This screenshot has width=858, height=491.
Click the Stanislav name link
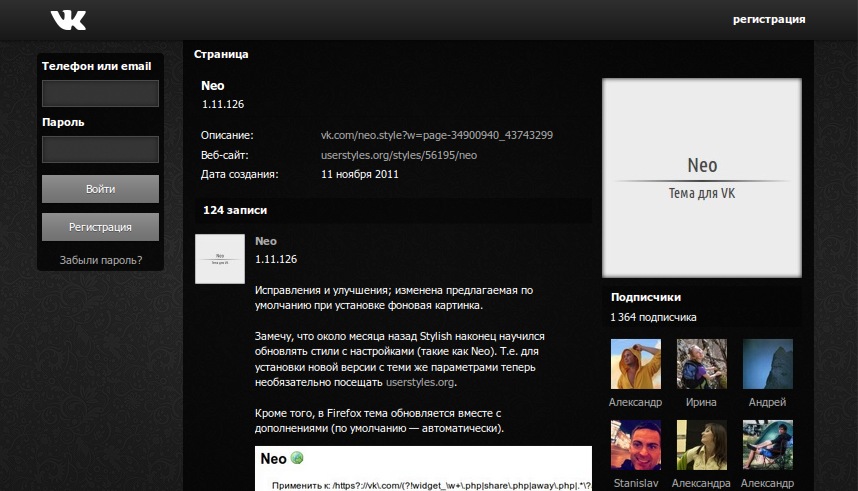[636, 483]
